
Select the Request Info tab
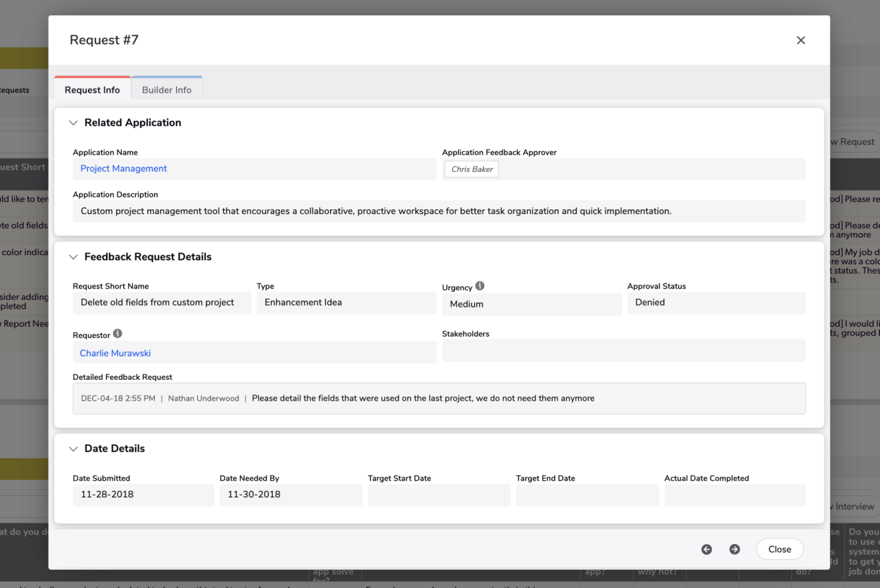92,90
